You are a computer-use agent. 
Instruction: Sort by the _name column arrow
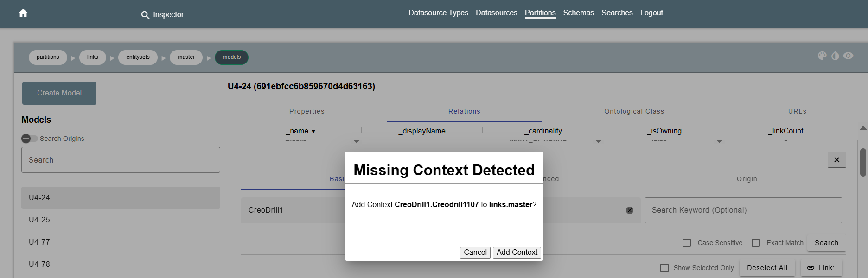tap(313, 132)
